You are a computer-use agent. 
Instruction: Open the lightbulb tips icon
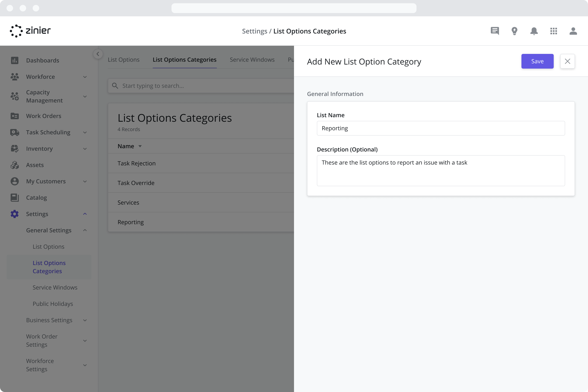pyautogui.click(x=514, y=31)
